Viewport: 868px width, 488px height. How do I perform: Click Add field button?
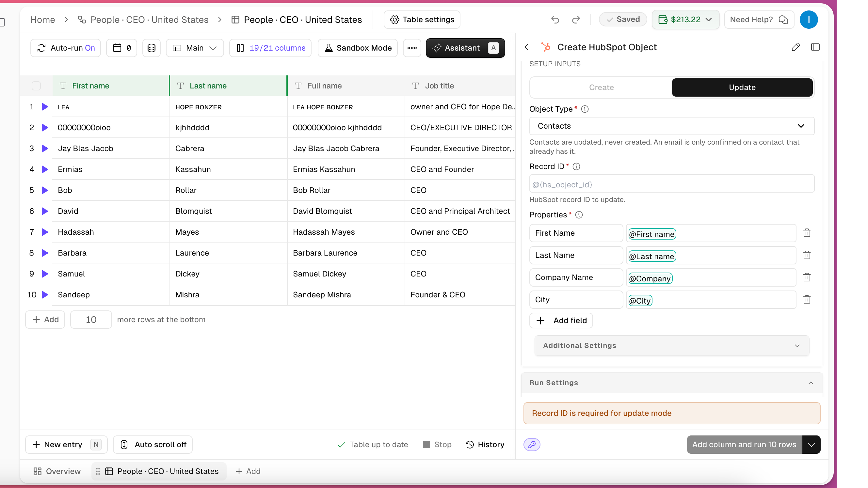[561, 321]
